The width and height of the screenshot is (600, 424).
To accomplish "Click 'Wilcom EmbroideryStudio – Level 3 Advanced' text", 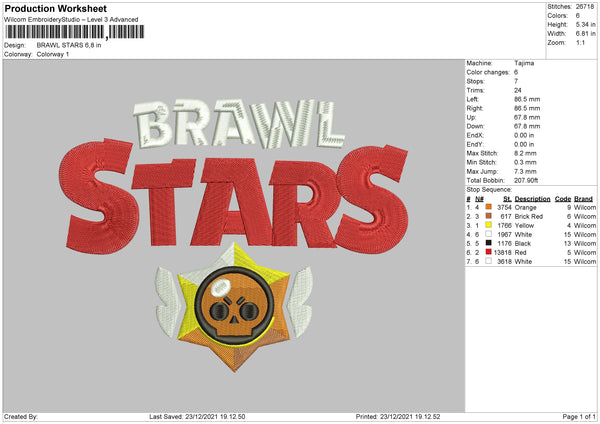I will [71, 20].
